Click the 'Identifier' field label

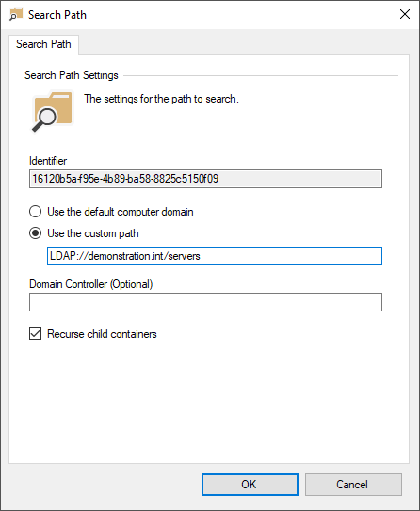coord(48,161)
